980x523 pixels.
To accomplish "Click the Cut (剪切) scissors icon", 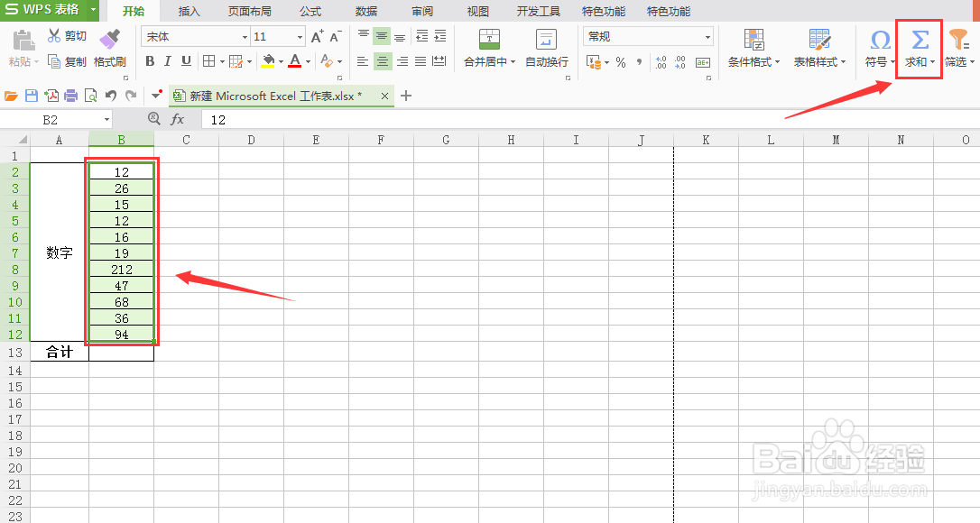I will (54, 35).
